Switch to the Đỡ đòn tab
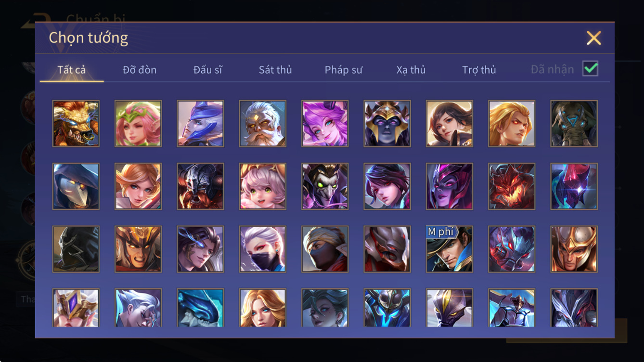Image resolution: width=644 pixels, height=362 pixels. [x=140, y=70]
